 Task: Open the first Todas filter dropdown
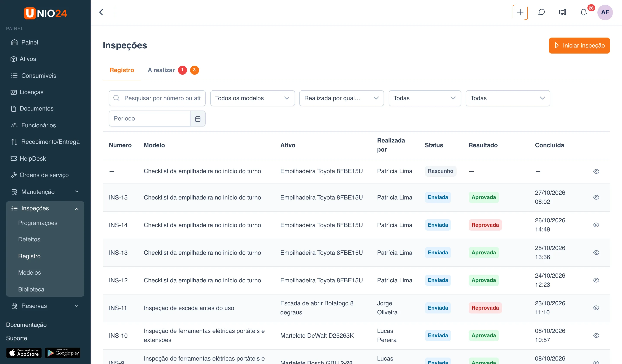click(x=425, y=98)
